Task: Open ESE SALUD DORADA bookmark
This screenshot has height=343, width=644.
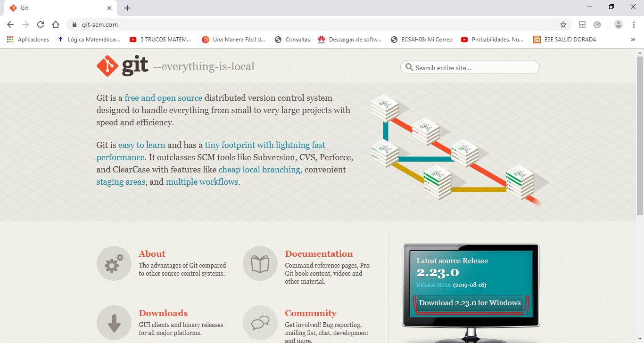Action: [565, 40]
